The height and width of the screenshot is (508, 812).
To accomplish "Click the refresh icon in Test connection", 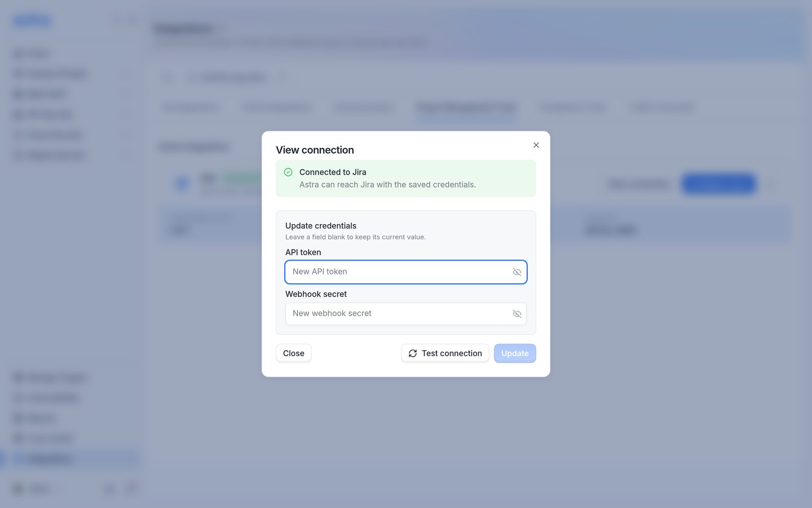I will [x=413, y=354].
